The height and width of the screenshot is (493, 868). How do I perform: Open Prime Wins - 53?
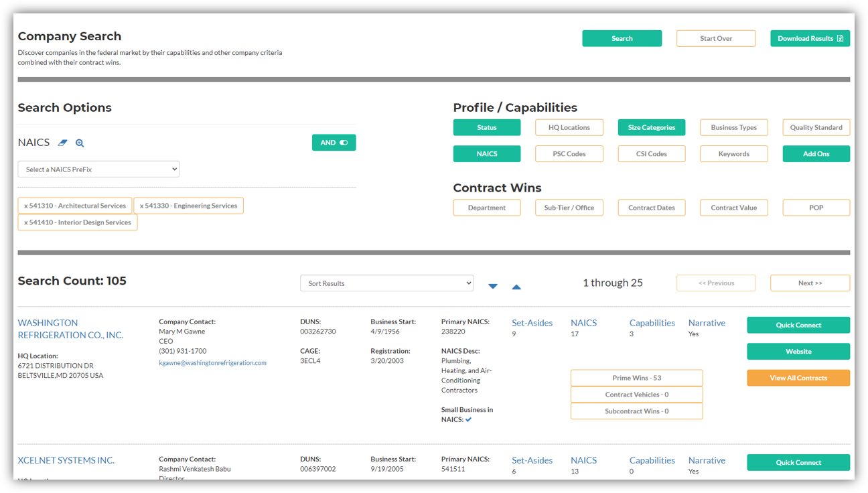(x=637, y=378)
